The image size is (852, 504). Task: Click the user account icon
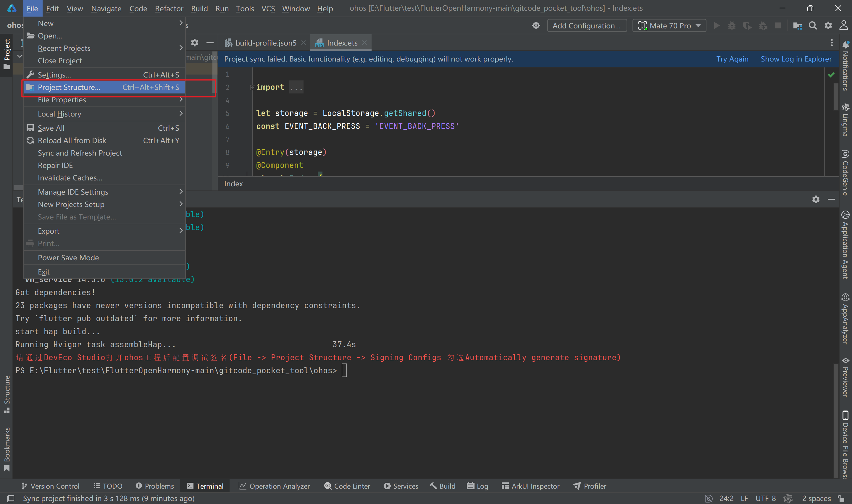pyautogui.click(x=843, y=25)
